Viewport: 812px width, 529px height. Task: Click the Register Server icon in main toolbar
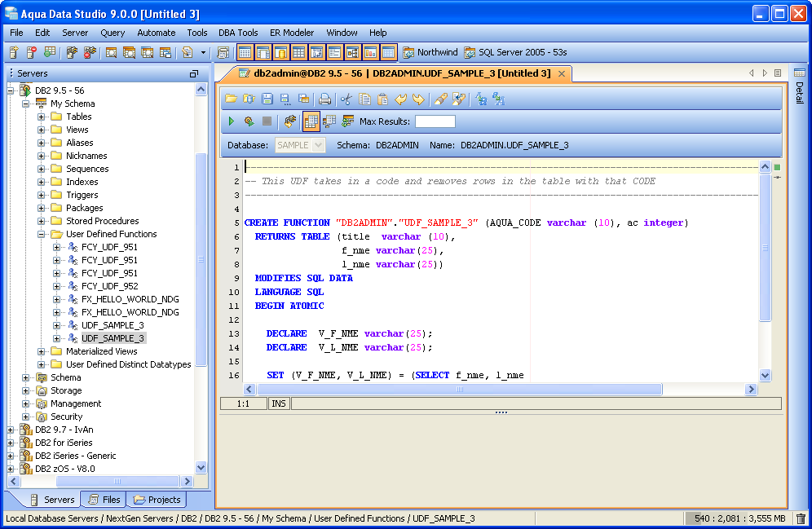(14, 53)
